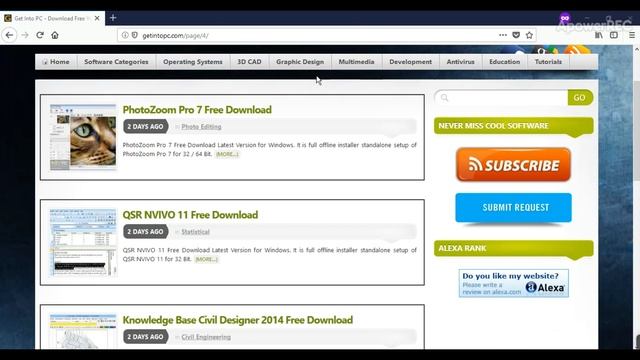Reload the current page
The image size is (640, 360).
point(40,35)
